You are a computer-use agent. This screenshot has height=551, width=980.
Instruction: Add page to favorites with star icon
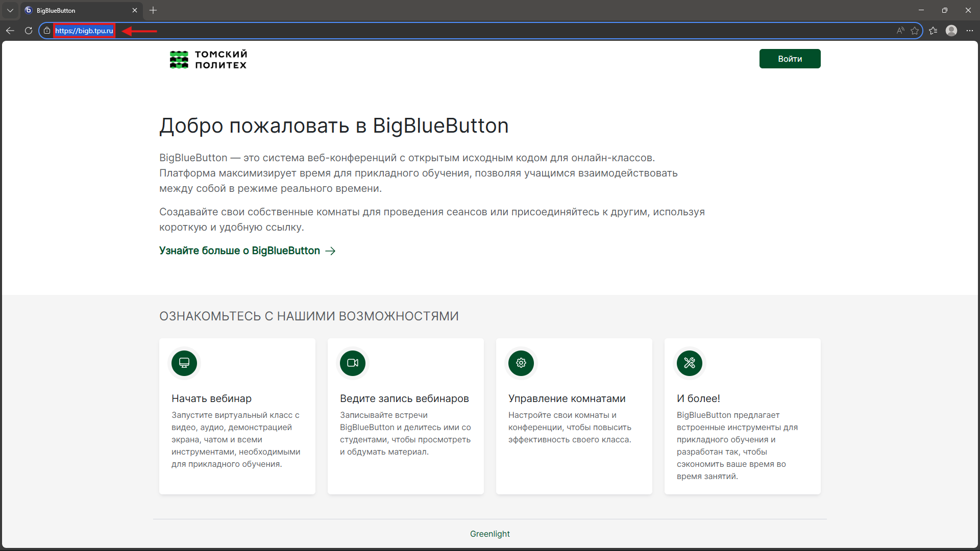pos(915,31)
